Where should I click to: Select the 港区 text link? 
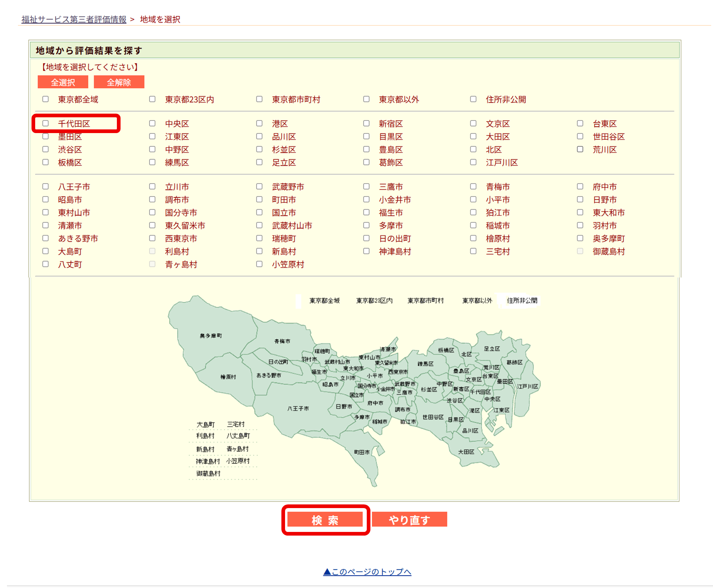click(280, 124)
